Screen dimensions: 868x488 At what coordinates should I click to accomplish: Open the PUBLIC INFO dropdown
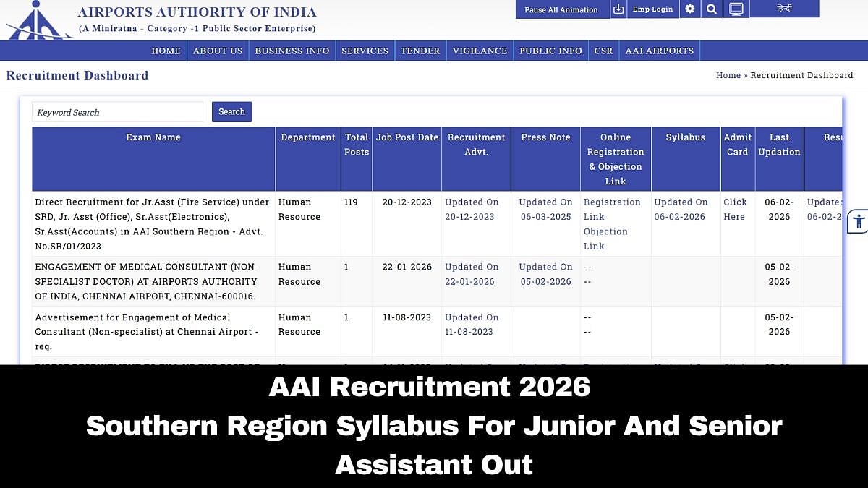click(550, 51)
